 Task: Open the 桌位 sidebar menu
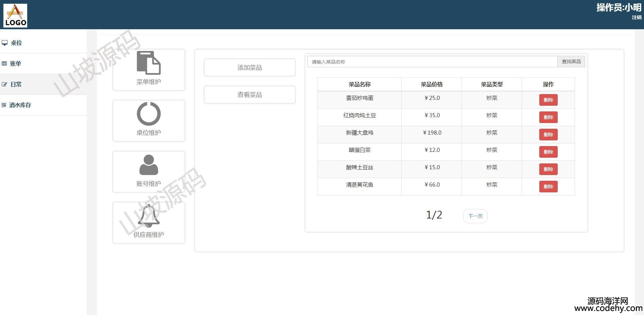[43, 43]
